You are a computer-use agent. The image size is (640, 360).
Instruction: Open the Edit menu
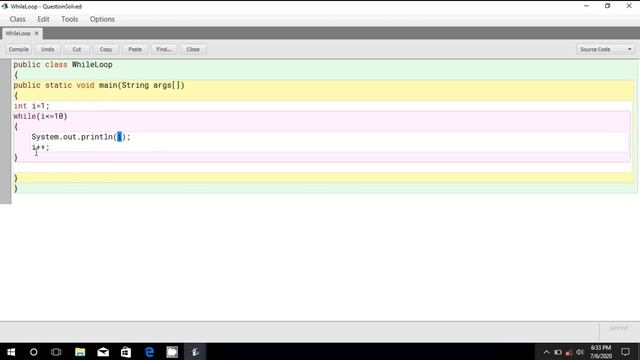pyautogui.click(x=43, y=19)
